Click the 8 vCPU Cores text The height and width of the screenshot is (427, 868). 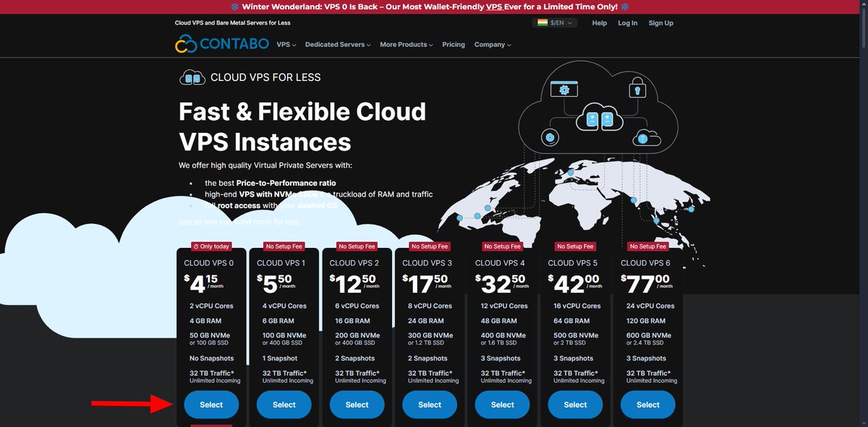tap(430, 306)
